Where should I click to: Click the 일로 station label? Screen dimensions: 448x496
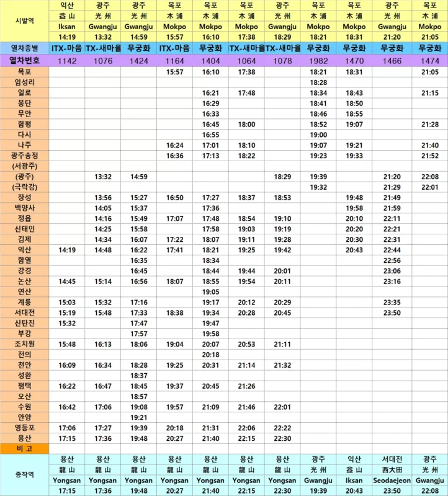point(24,92)
